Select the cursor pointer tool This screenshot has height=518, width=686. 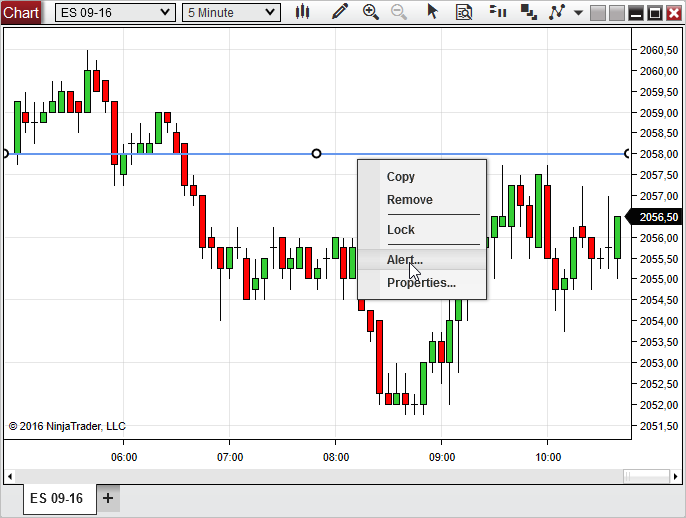[x=432, y=12]
